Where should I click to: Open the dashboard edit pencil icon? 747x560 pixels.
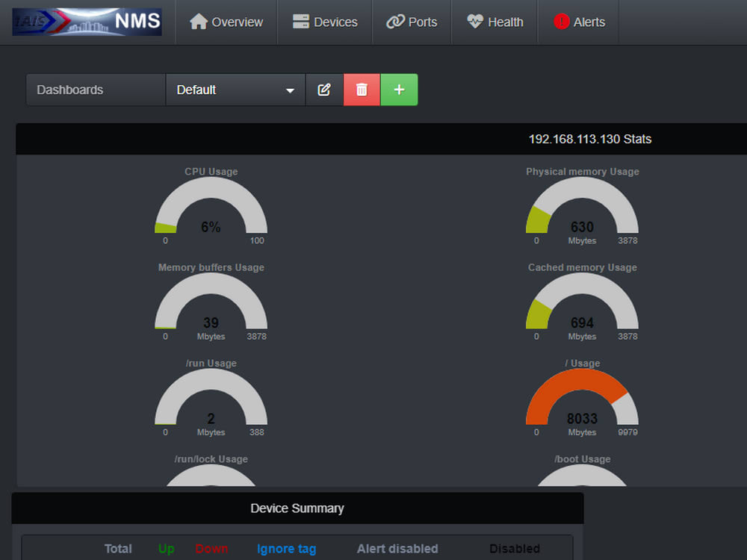point(324,89)
